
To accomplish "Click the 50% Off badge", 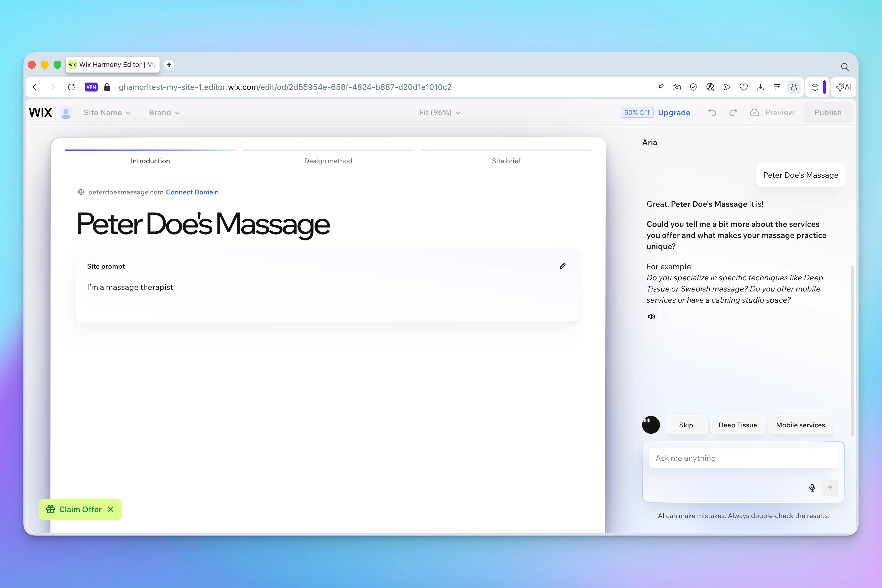I will 637,112.
